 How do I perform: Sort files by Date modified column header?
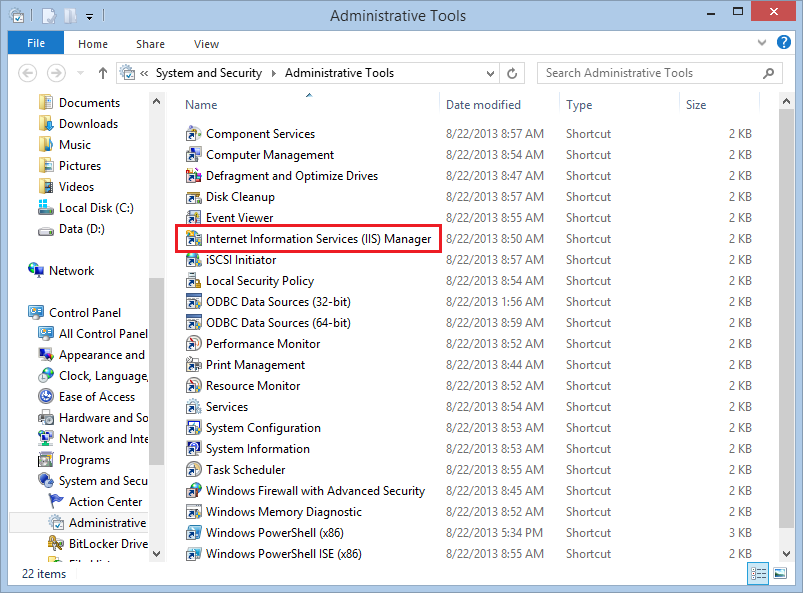click(483, 105)
